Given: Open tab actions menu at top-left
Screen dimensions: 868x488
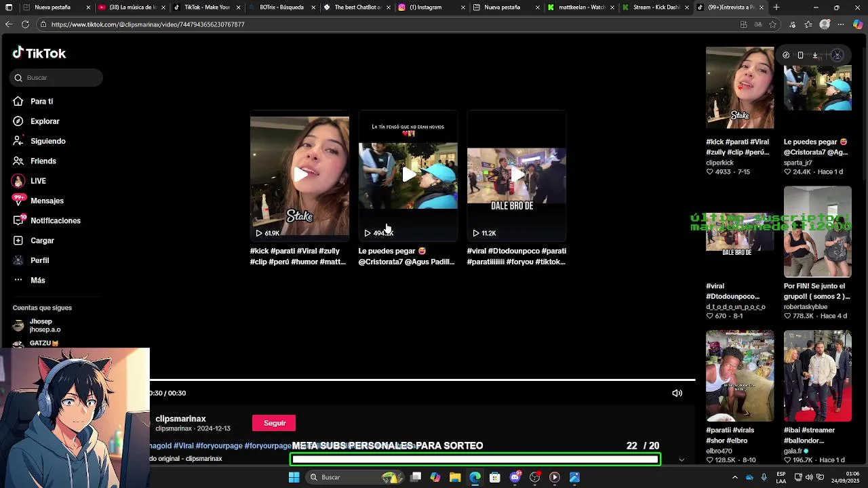Looking at the screenshot, I should [x=8, y=7].
